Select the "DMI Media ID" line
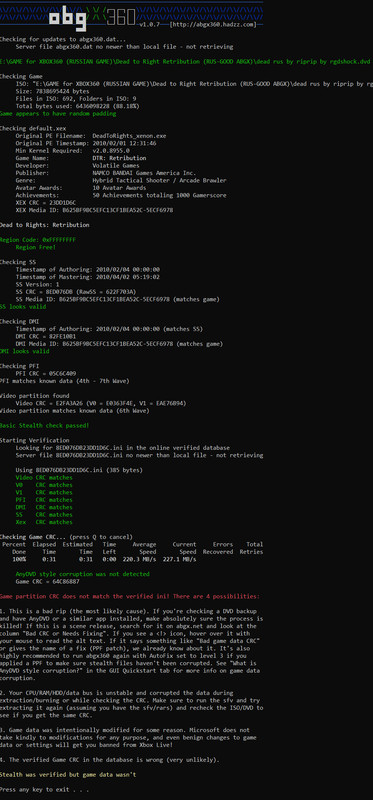 [x=119, y=344]
